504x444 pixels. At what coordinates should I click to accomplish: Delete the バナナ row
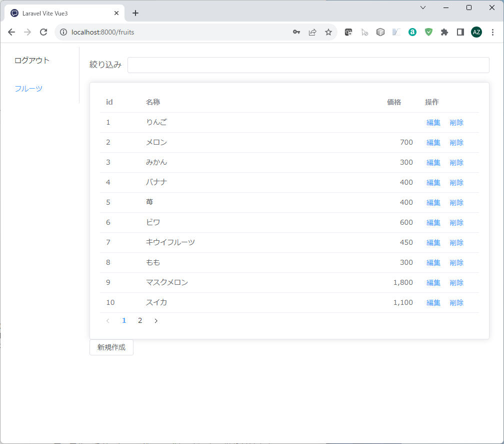pyautogui.click(x=456, y=182)
